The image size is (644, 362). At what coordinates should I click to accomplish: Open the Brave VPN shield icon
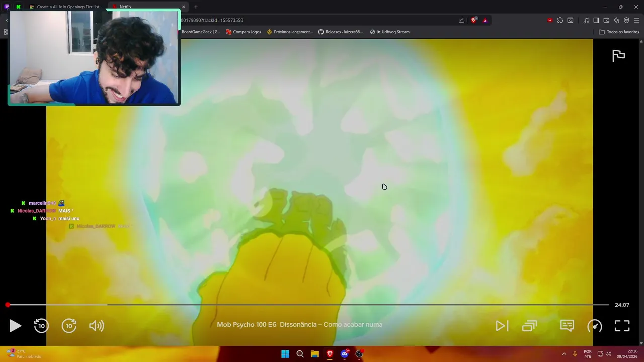pyautogui.click(x=626, y=20)
